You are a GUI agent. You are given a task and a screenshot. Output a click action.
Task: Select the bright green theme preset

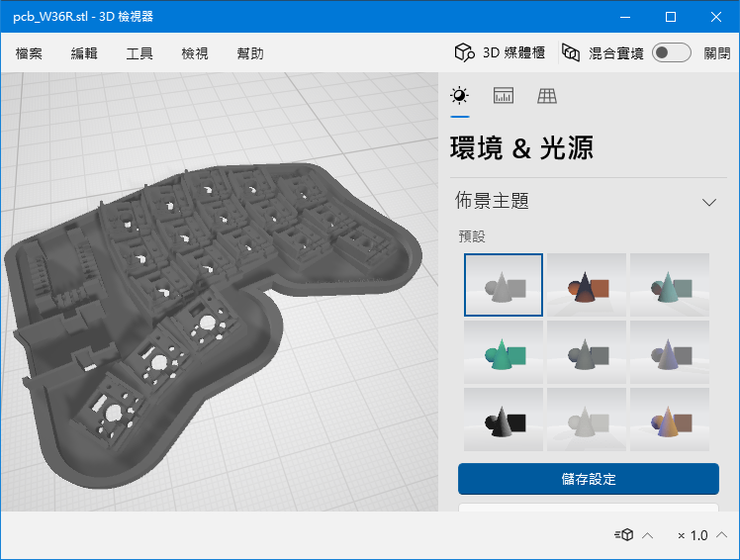point(504,352)
